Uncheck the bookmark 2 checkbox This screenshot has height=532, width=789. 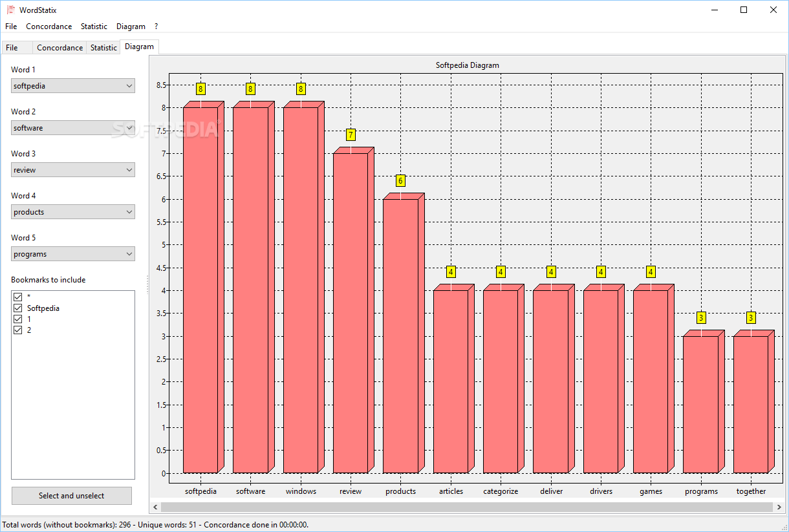click(18, 330)
